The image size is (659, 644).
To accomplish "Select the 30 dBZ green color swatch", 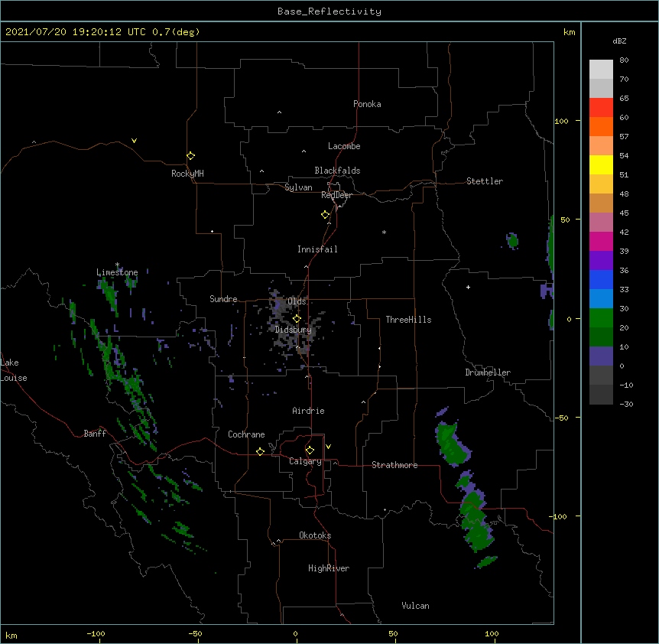I will tap(601, 318).
